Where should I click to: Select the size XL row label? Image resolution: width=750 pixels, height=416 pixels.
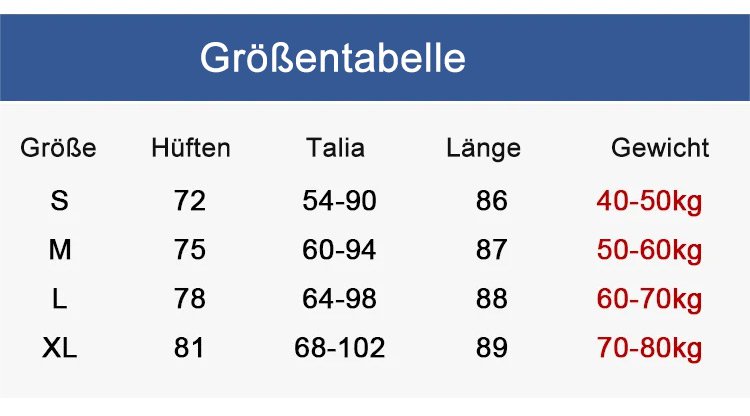pos(59,348)
